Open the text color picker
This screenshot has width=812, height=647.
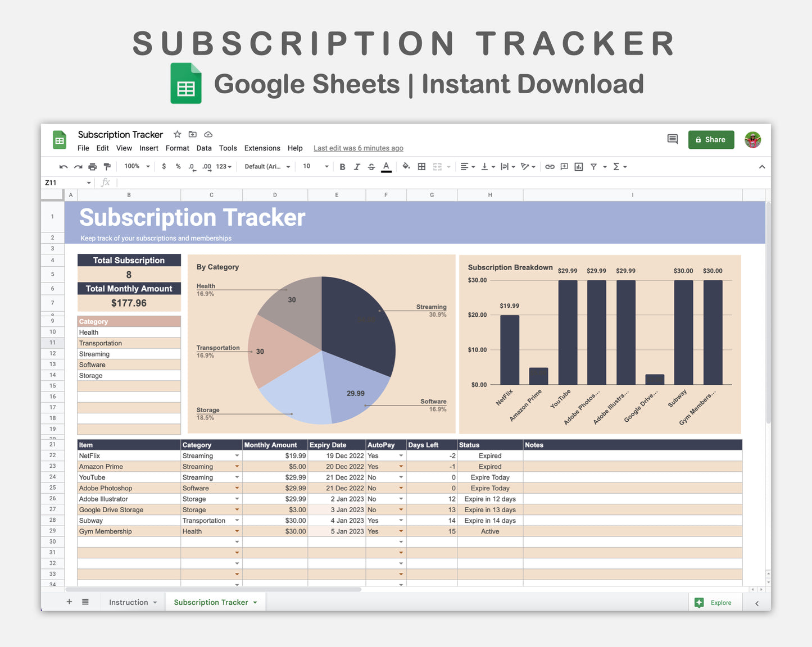(x=386, y=167)
